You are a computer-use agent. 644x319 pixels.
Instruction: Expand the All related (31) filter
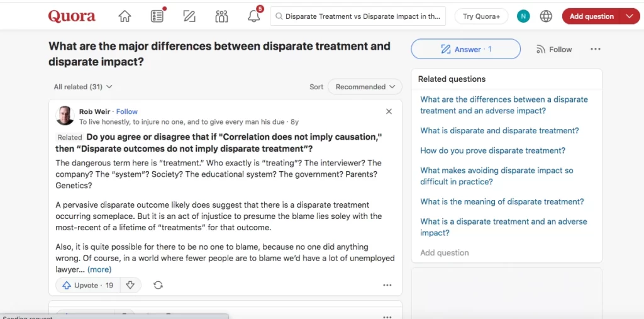pos(83,87)
